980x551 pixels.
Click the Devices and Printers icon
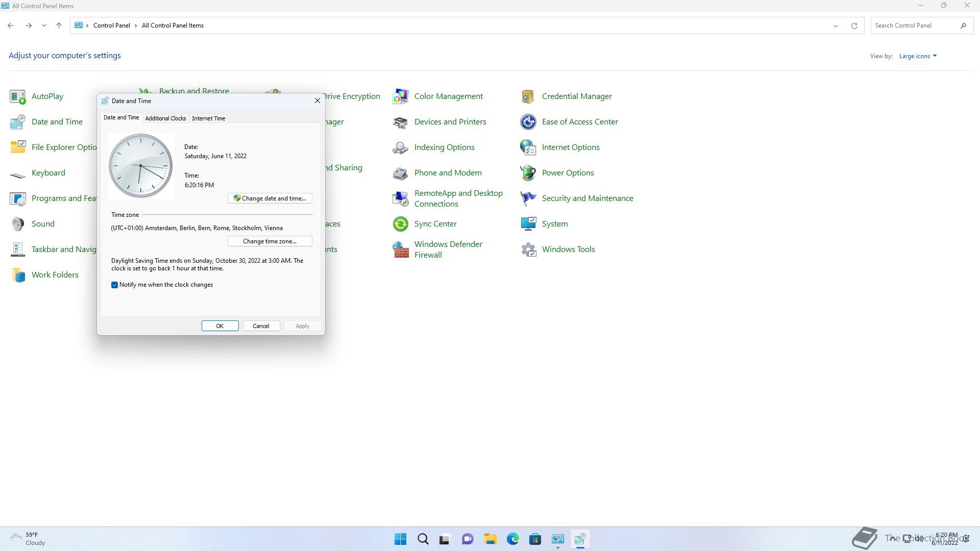pos(401,122)
